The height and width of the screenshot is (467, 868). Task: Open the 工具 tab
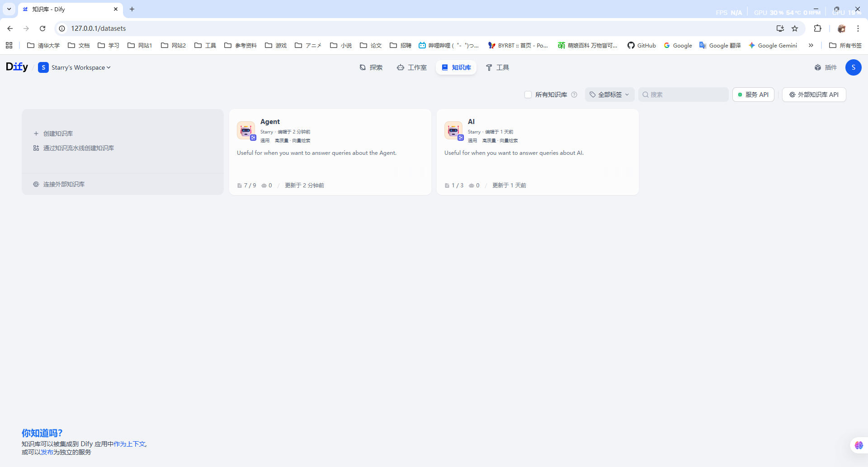[497, 67]
